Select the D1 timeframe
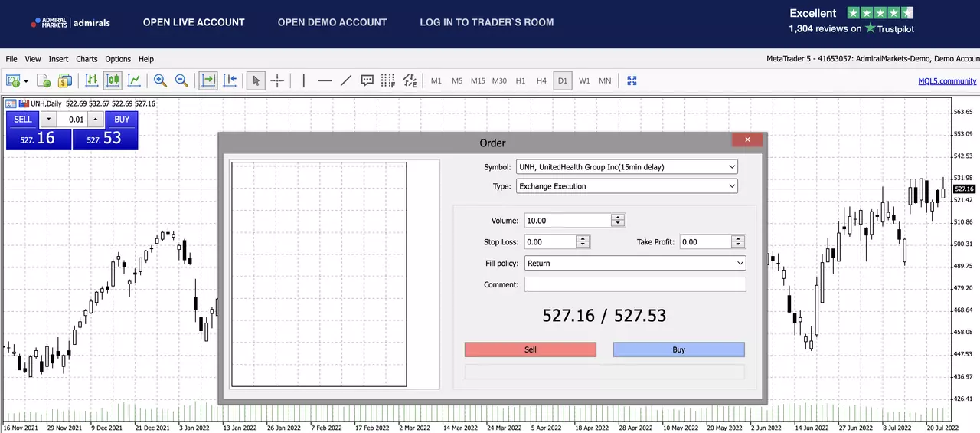 point(563,80)
